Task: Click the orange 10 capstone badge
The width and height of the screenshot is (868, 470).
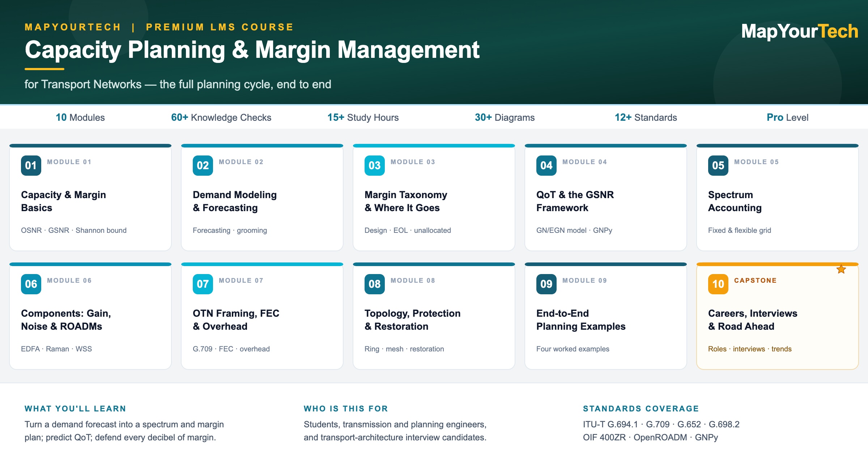Action: [x=718, y=284]
